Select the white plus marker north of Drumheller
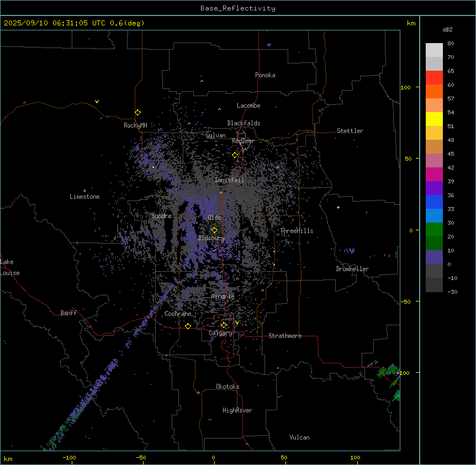 point(338,207)
